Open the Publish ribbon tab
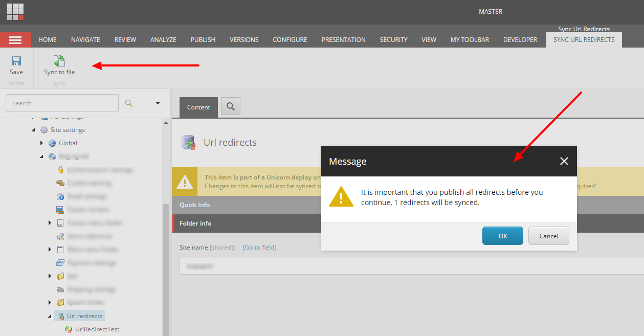The width and height of the screenshot is (644, 336). [x=203, y=40]
